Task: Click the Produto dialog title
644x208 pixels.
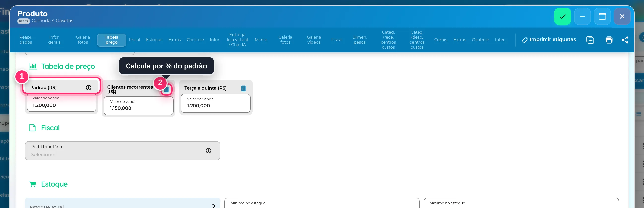Action: coord(32,13)
